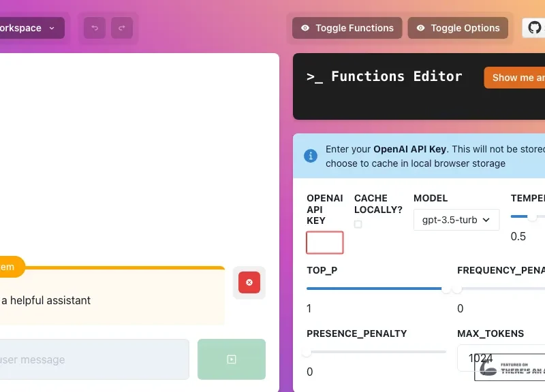This screenshot has width=545, height=392.
Task: Enable the Cache Locally checkbox
Action: coord(358,224)
